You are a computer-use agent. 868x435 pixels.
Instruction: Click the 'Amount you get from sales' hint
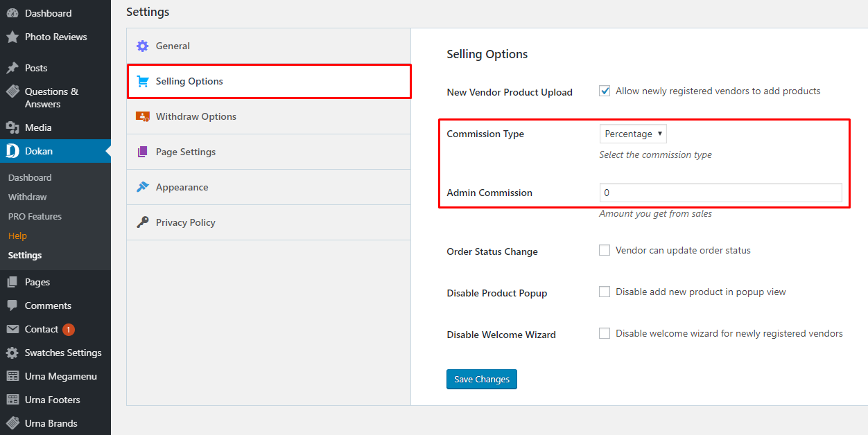(655, 213)
